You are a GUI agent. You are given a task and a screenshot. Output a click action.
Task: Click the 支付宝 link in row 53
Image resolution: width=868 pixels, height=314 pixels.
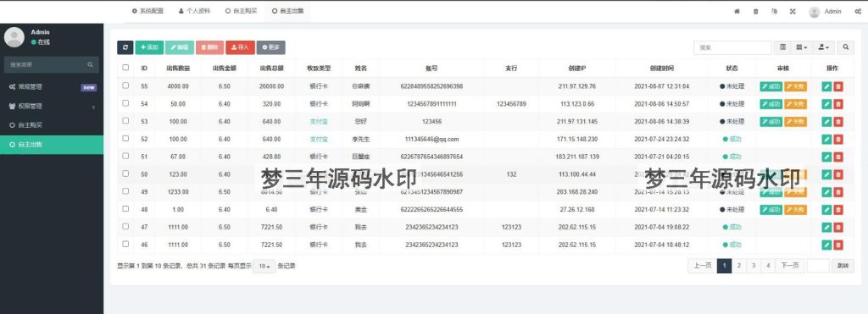tap(319, 122)
